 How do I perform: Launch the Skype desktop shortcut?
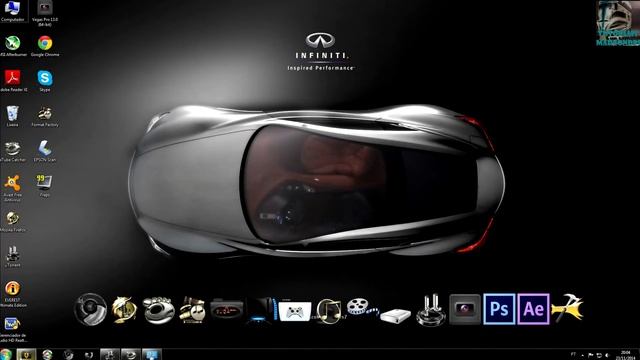point(45,80)
